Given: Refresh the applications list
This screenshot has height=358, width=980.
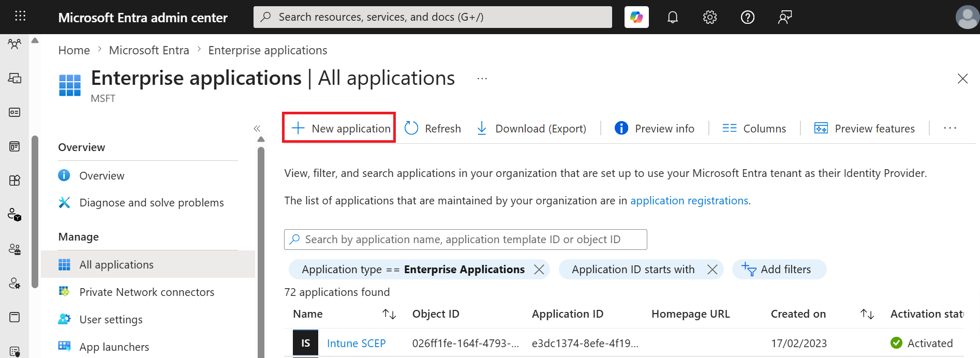Looking at the screenshot, I should coord(433,128).
